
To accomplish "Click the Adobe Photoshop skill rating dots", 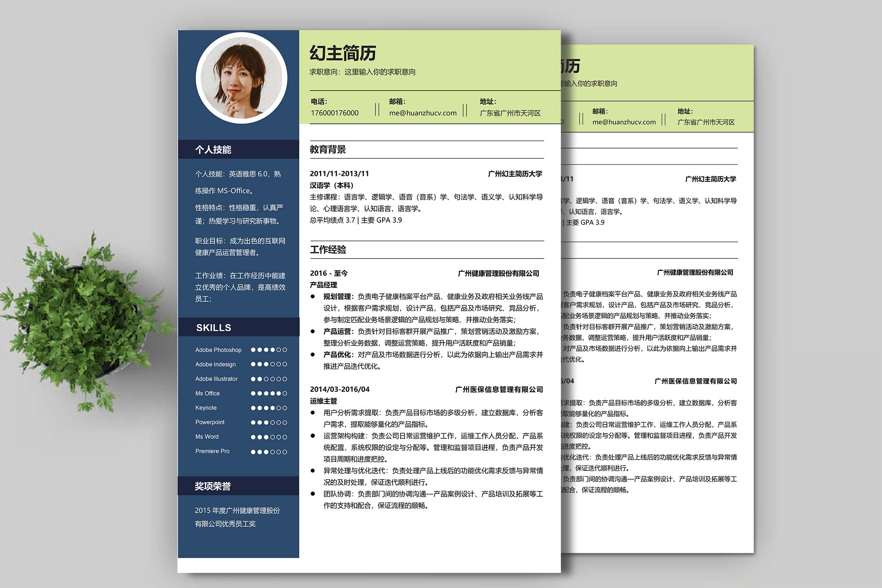I will (269, 350).
